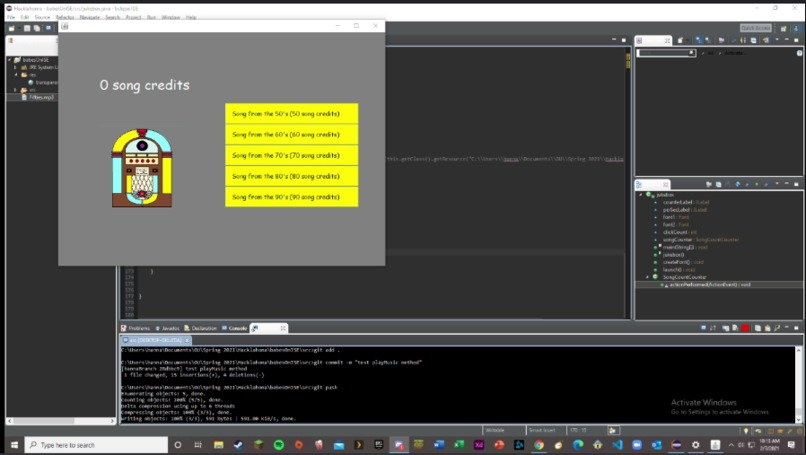The image size is (806, 455).
Task: Open Adobe XD from the taskbar
Action: coord(479,445)
